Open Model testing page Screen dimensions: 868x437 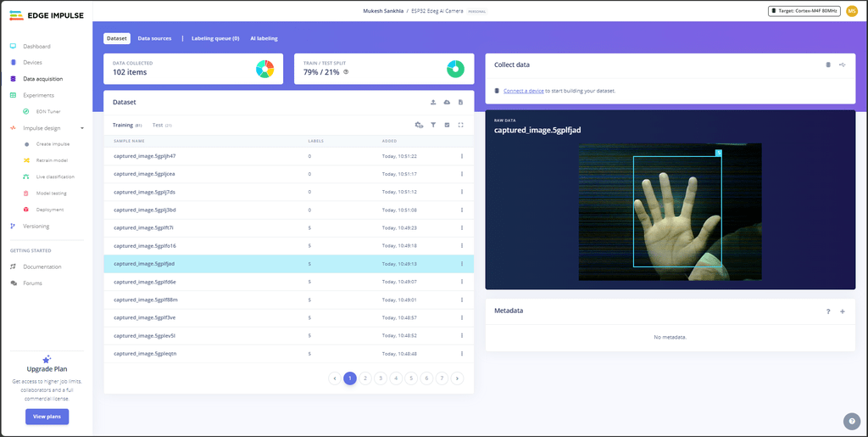point(51,193)
